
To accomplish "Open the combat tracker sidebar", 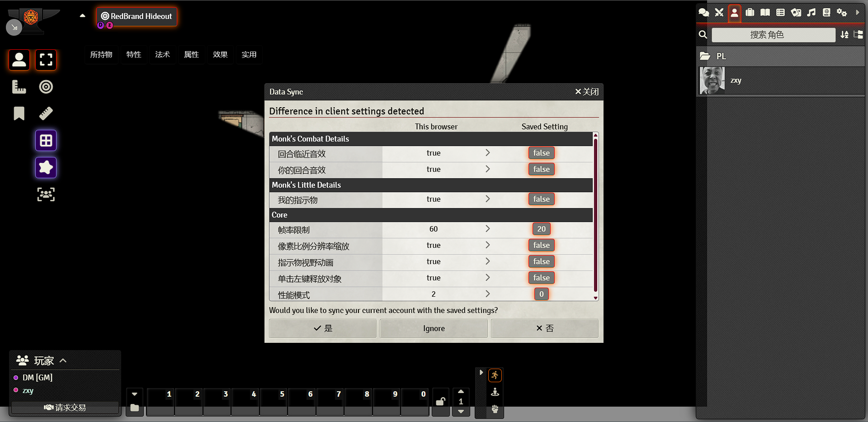I will (x=719, y=13).
